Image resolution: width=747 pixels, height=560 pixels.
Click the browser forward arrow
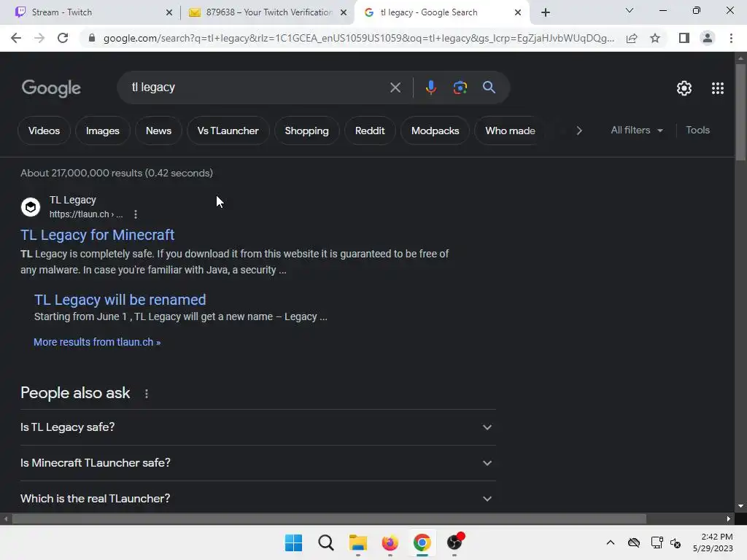(x=39, y=38)
